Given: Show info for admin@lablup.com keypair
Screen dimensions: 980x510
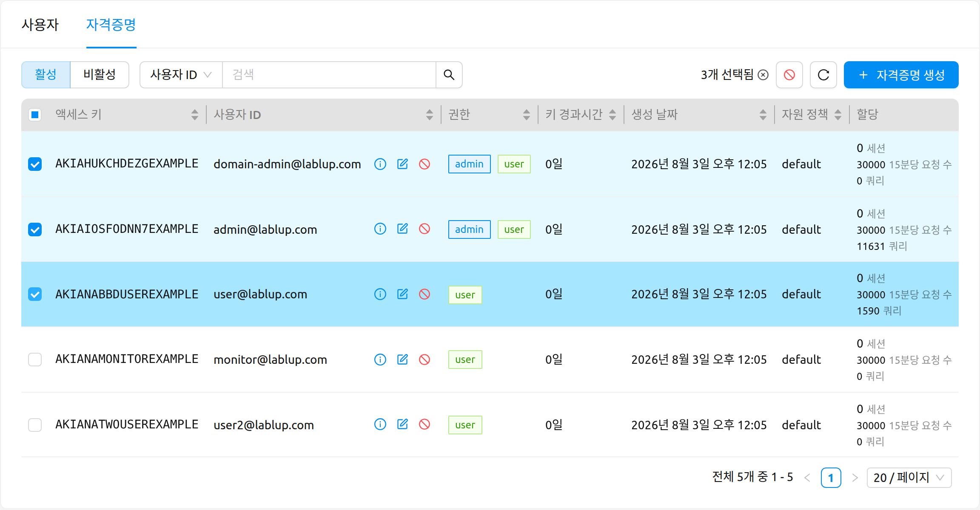Looking at the screenshot, I should [380, 229].
